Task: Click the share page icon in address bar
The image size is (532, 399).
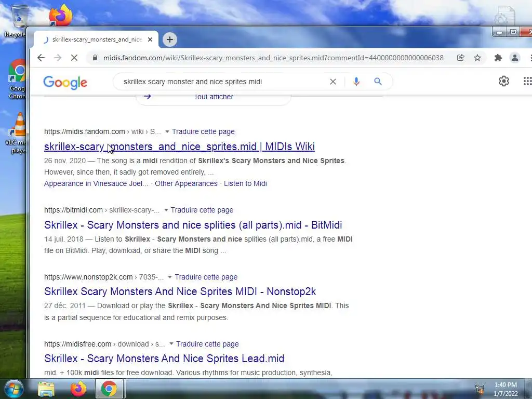Action: [x=460, y=58]
